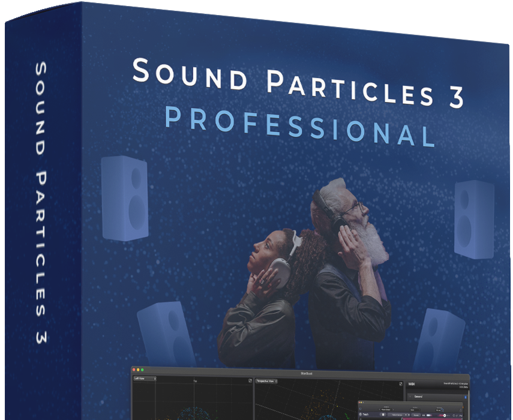Click the perspective viewport expand icon

point(400,382)
